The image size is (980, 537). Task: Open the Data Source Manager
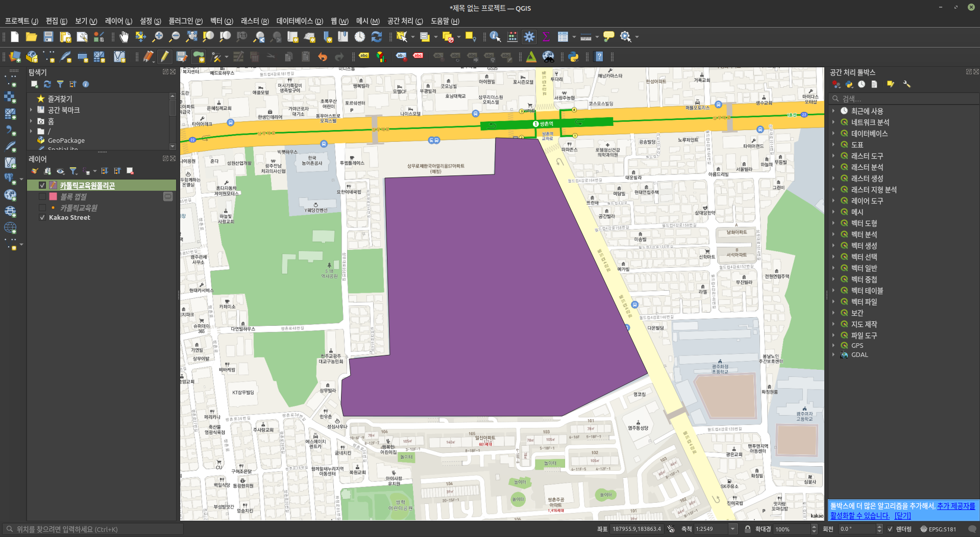coord(15,57)
